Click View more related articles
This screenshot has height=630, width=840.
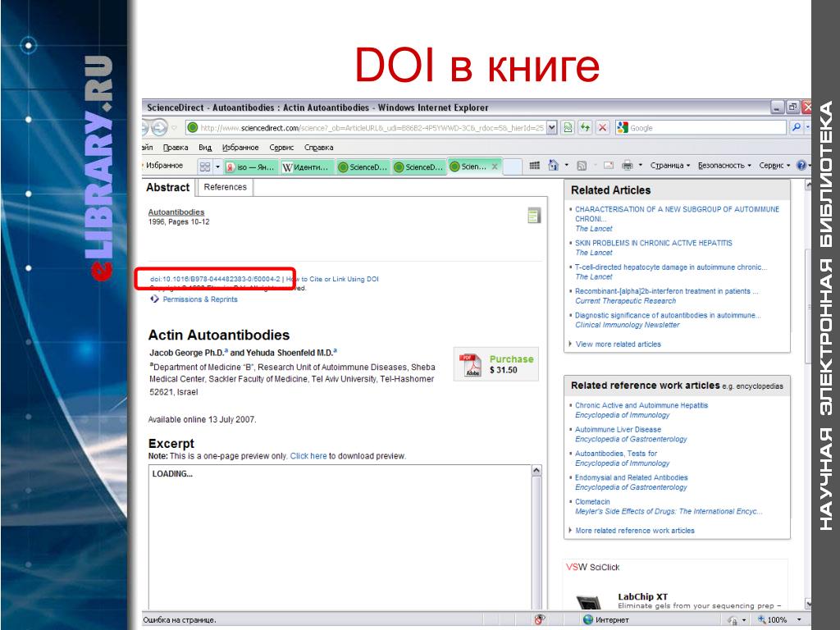tap(618, 344)
